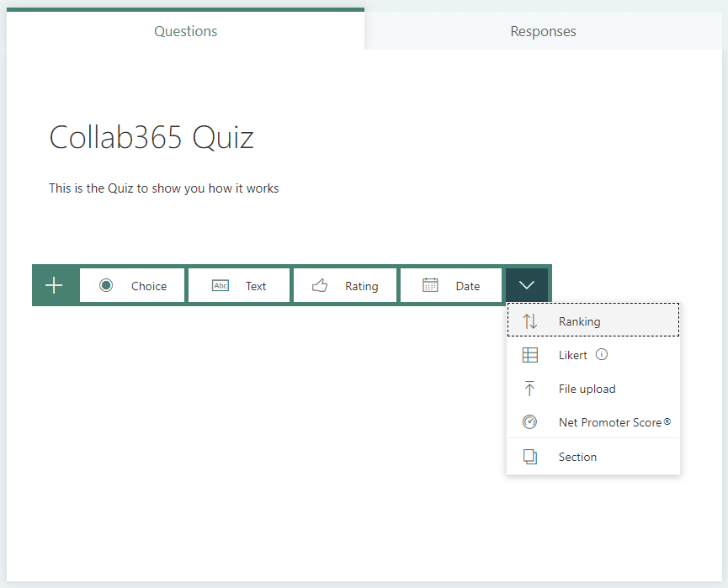Collapse the more question types chevron

coord(527,285)
